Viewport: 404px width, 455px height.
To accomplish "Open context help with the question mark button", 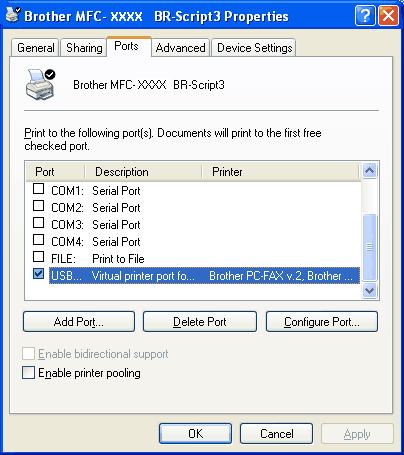I will point(365,15).
